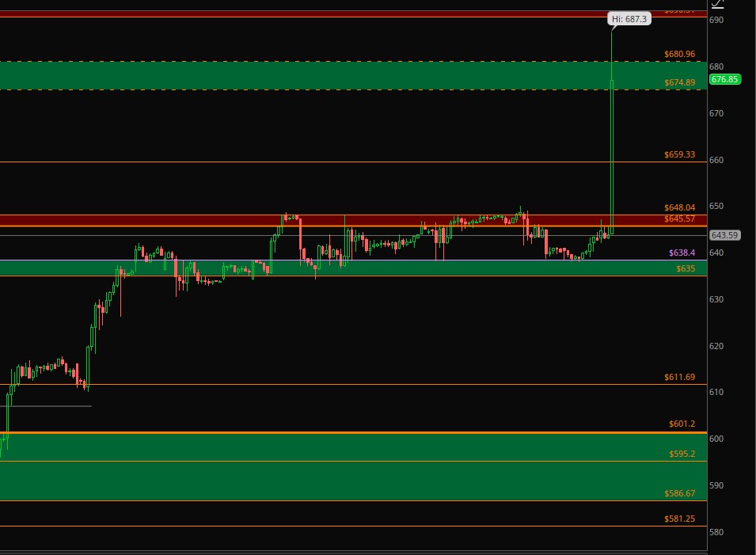Select the green zone between $674.89 and $680.96

click(353, 76)
